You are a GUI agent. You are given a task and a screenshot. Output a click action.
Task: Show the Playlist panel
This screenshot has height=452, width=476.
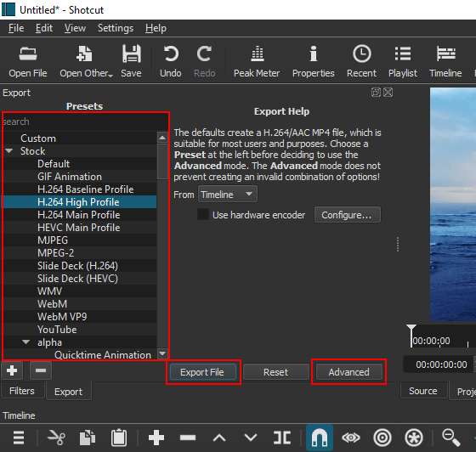coord(403,61)
